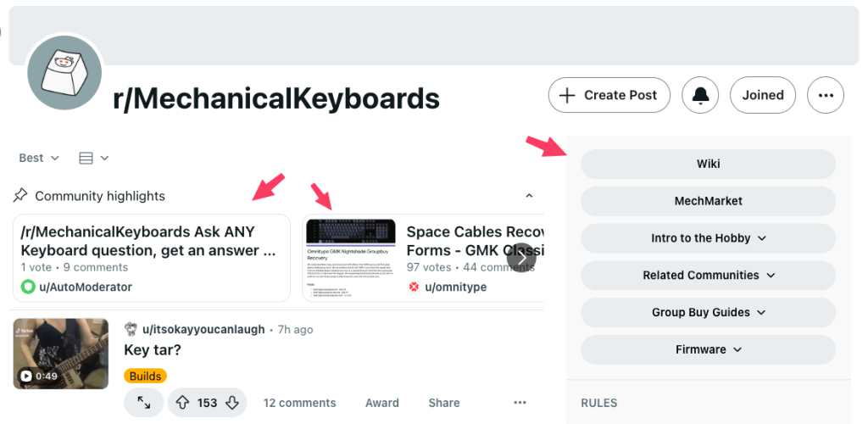868x424 pixels.
Task: Open the 12 comments link
Action: tap(299, 403)
